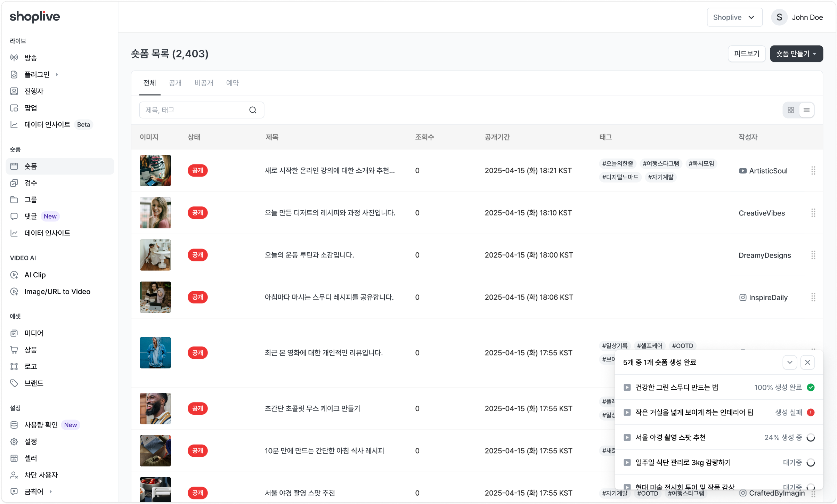Click title 최근 본 영화에 대한 개인적인 리뷰입니다.

(324, 353)
